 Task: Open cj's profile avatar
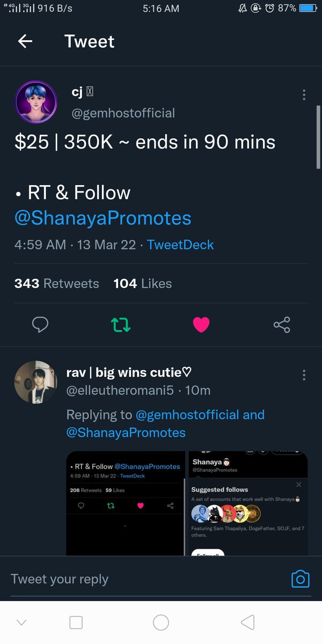pyautogui.click(x=35, y=102)
